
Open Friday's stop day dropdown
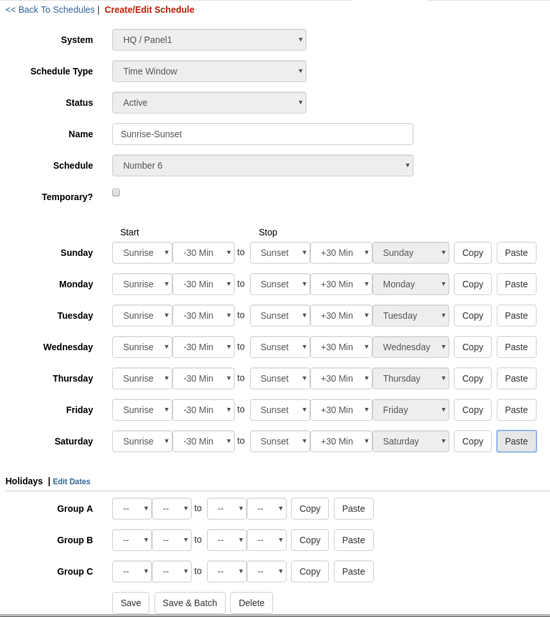point(411,410)
